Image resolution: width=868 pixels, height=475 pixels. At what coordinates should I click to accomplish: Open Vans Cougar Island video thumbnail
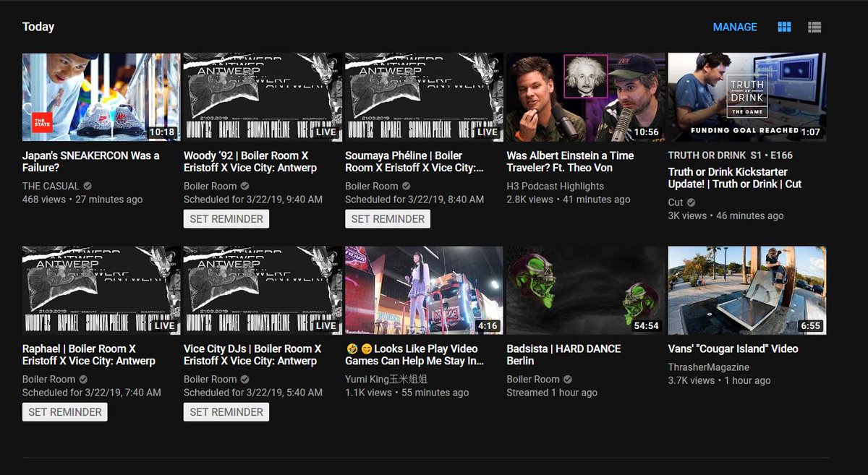pos(747,290)
